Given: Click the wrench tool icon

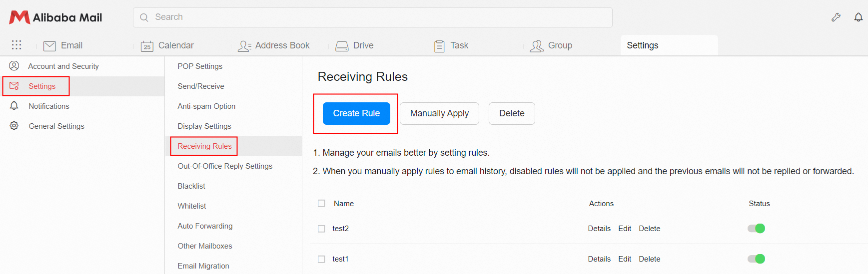Looking at the screenshot, I should (836, 17).
